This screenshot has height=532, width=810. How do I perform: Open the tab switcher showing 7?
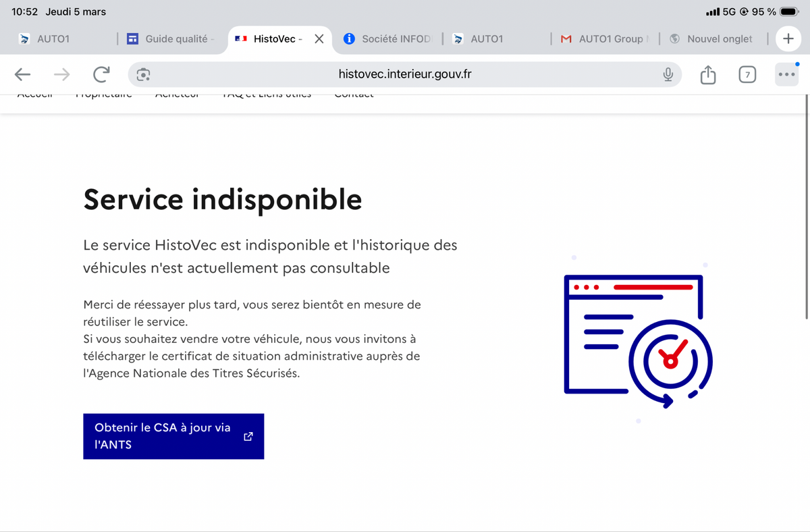(747, 74)
